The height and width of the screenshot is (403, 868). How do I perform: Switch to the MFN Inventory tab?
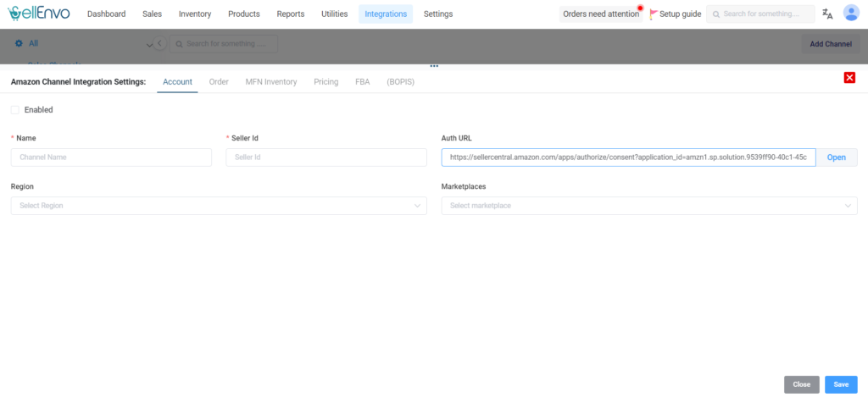[270, 82]
